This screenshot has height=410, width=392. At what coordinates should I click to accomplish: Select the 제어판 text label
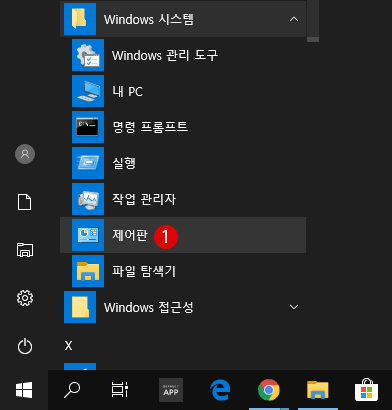130,235
